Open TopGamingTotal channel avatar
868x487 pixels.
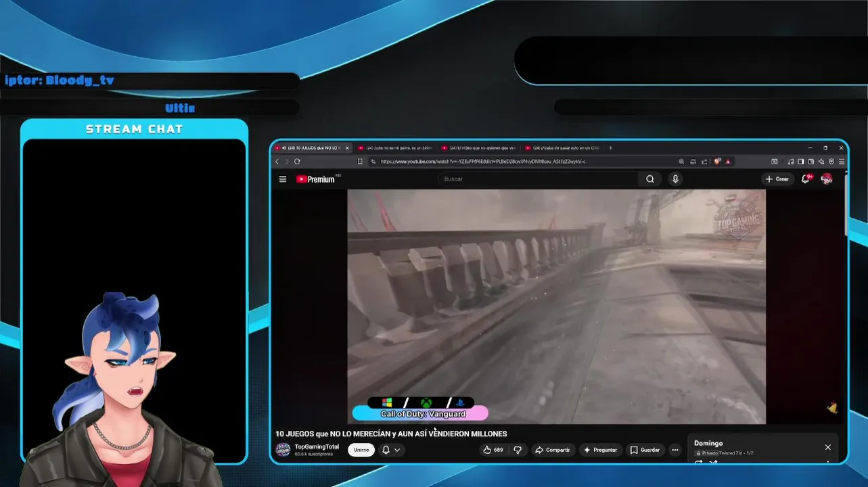pos(283,450)
